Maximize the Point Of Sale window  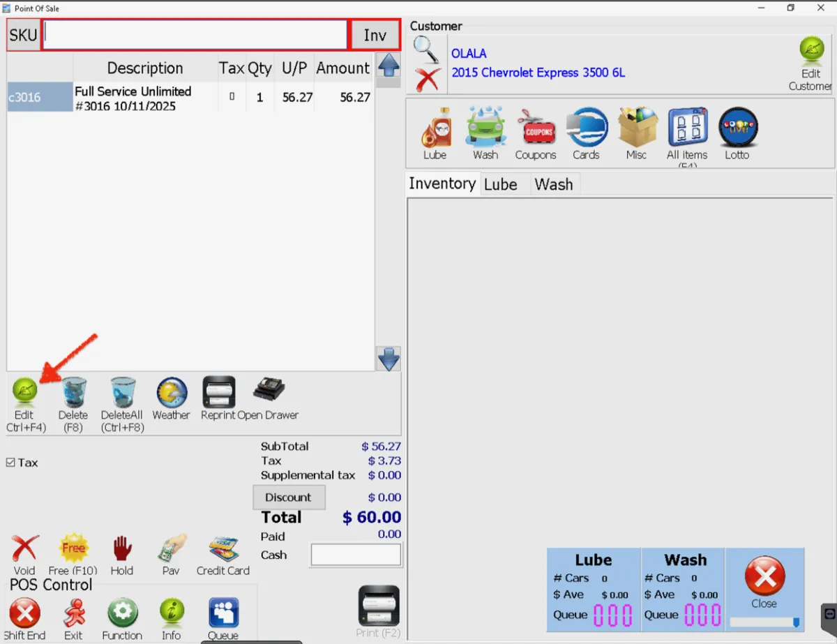791,8
